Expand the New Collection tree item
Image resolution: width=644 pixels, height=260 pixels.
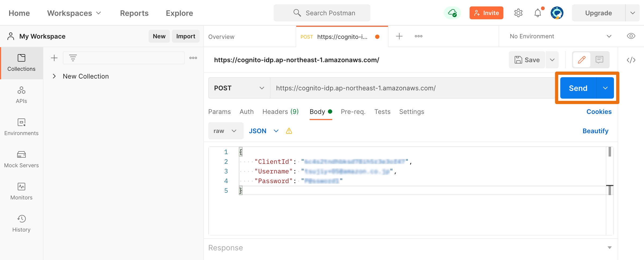(x=54, y=76)
